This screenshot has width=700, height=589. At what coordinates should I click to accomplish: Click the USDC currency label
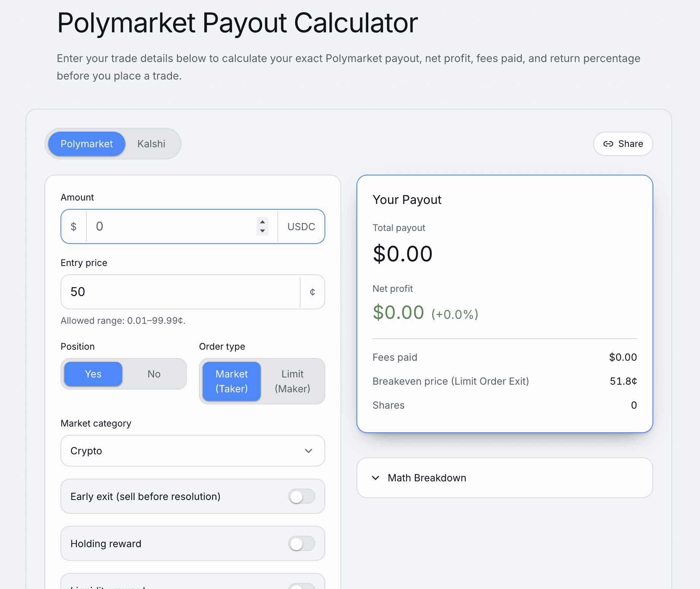[x=301, y=227]
